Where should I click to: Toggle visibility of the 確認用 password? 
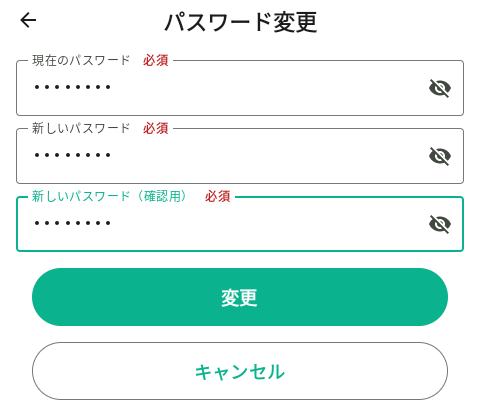point(440,224)
